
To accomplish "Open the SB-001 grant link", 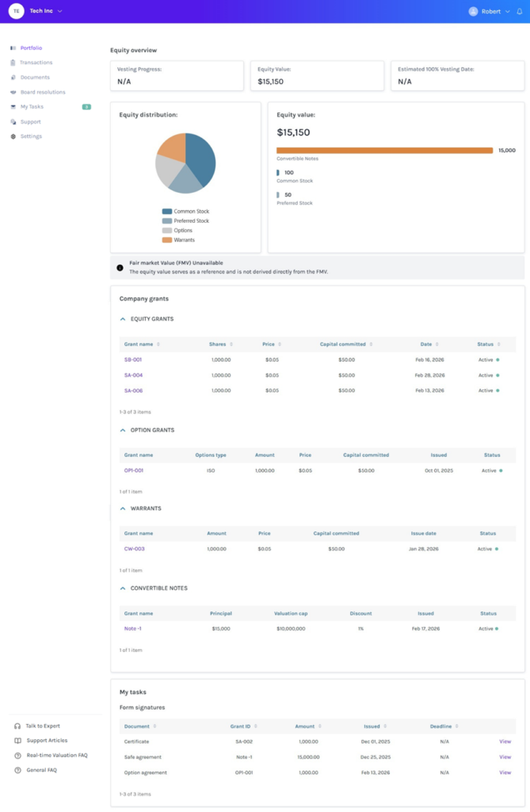I will coord(133,360).
